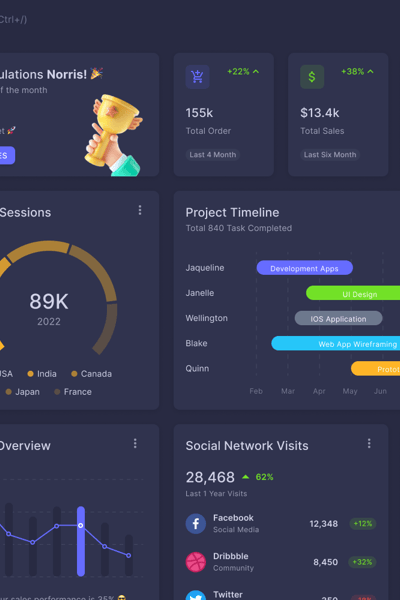
Task: Select the IOS Application timeline bar
Action: click(x=338, y=318)
